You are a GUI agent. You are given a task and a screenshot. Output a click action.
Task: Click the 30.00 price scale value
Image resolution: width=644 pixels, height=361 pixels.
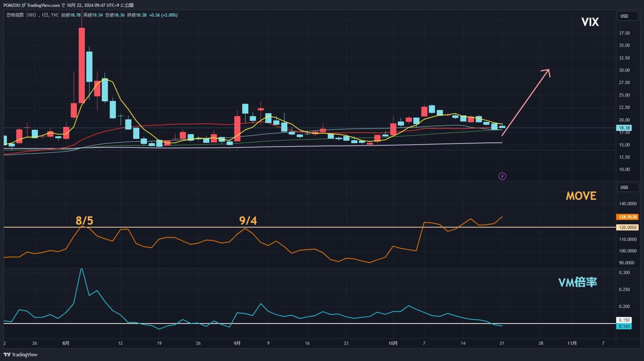click(624, 70)
